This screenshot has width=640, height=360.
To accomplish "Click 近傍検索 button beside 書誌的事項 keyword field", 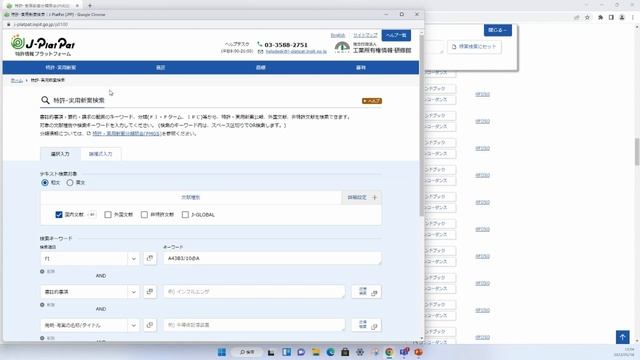I will pyautogui.click(x=367, y=292).
